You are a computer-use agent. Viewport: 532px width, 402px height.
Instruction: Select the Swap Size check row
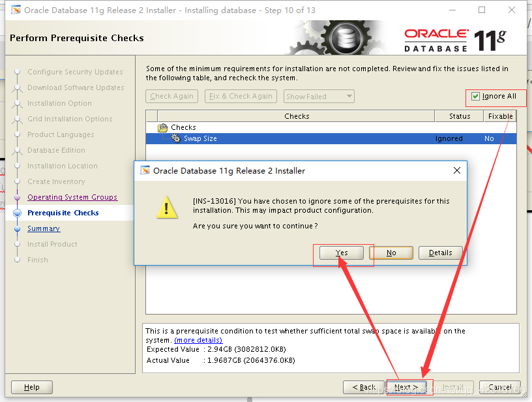point(331,138)
